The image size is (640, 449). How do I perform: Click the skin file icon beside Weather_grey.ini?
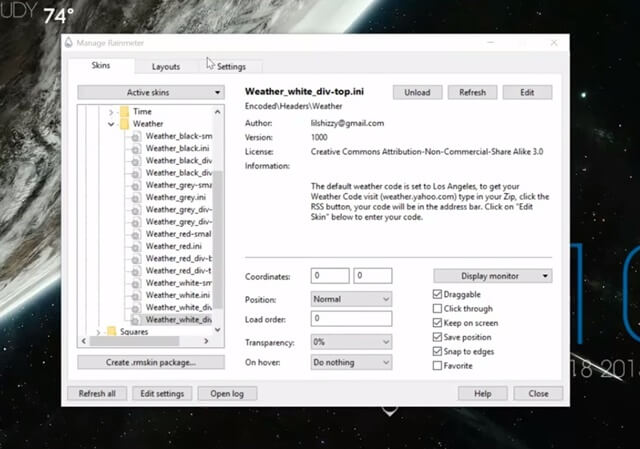coord(135,198)
